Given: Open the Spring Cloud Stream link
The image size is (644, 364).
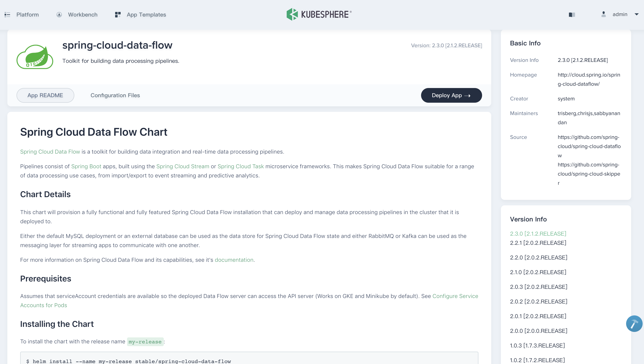Looking at the screenshot, I should [183, 166].
